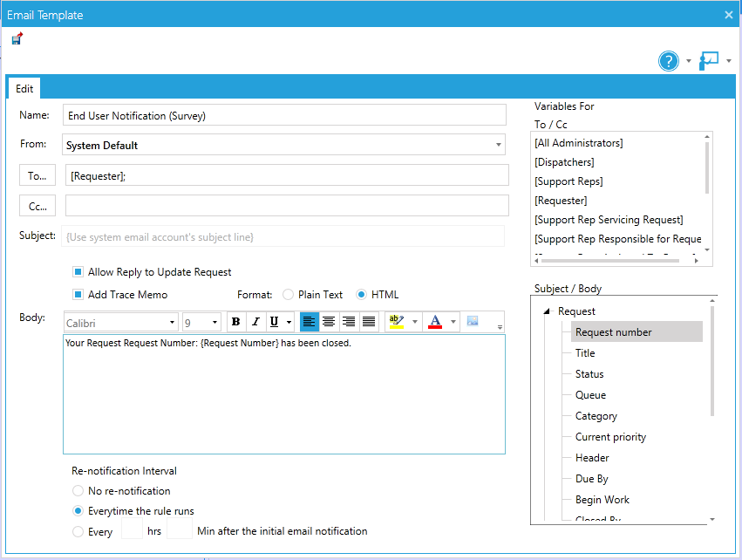Open the presentation icon dropdown arrow
Screen dimensions: 742x560
click(x=729, y=61)
